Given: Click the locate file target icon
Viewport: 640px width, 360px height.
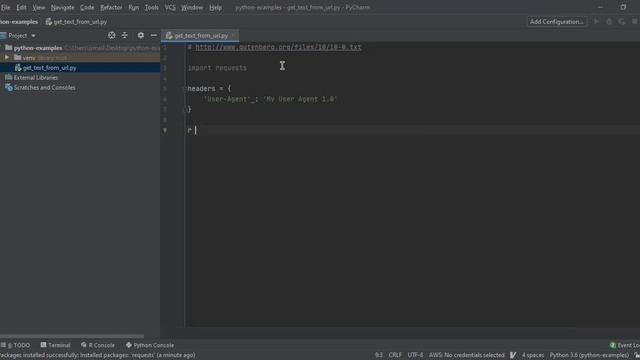Looking at the screenshot, I should [111, 36].
